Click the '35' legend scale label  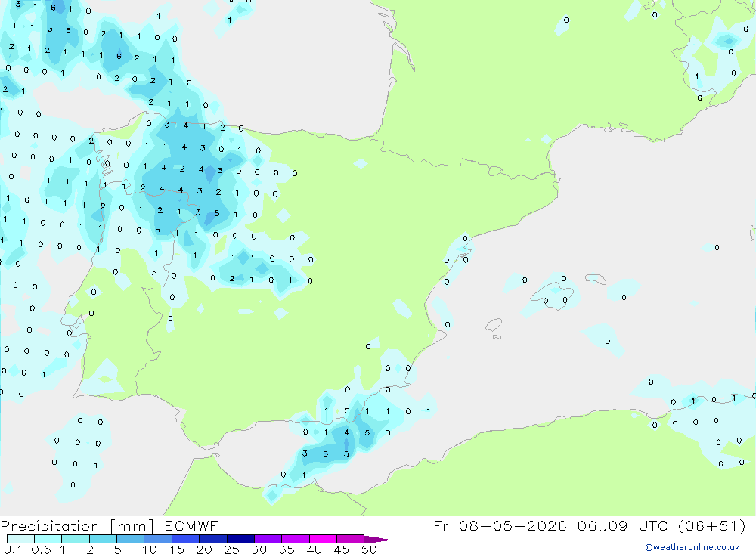point(287,549)
